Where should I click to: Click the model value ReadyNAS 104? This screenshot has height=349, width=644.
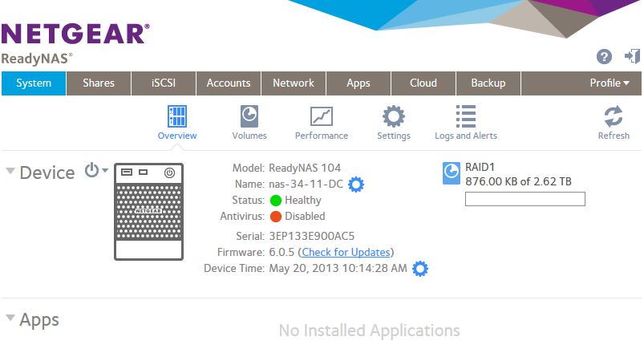click(x=305, y=168)
